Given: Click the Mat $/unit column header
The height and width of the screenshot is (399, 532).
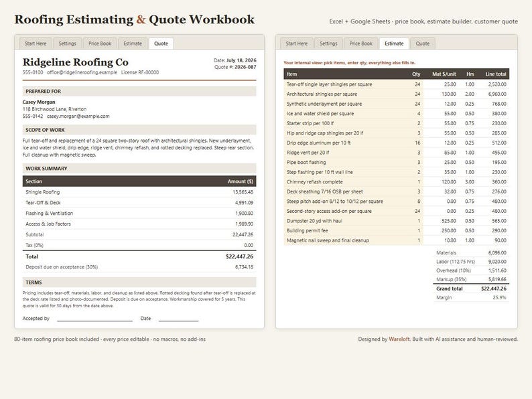Looking at the screenshot, I should pos(444,74).
